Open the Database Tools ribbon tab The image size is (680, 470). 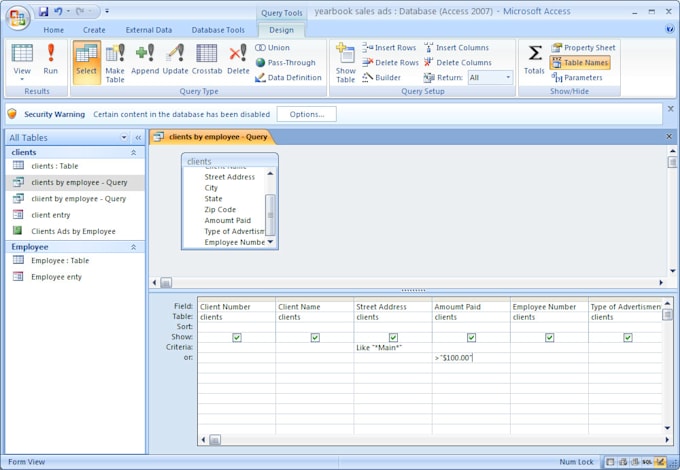(x=218, y=30)
